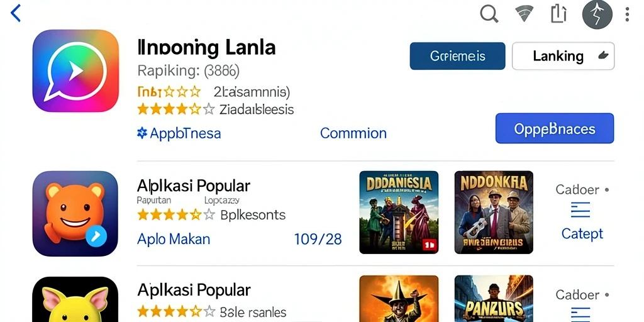Screen dimensions: 644x322
Task: Expand the list icon above Catept
Action: (580, 210)
